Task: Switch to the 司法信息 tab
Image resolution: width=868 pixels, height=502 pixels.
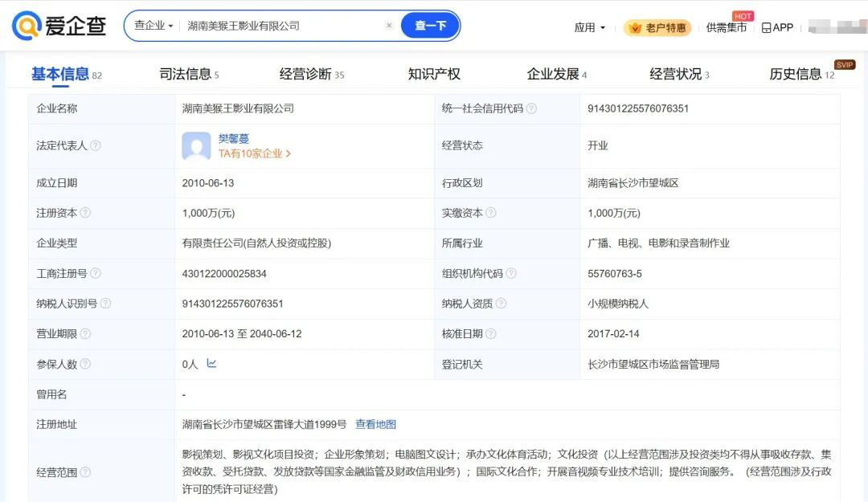Action: (x=190, y=74)
